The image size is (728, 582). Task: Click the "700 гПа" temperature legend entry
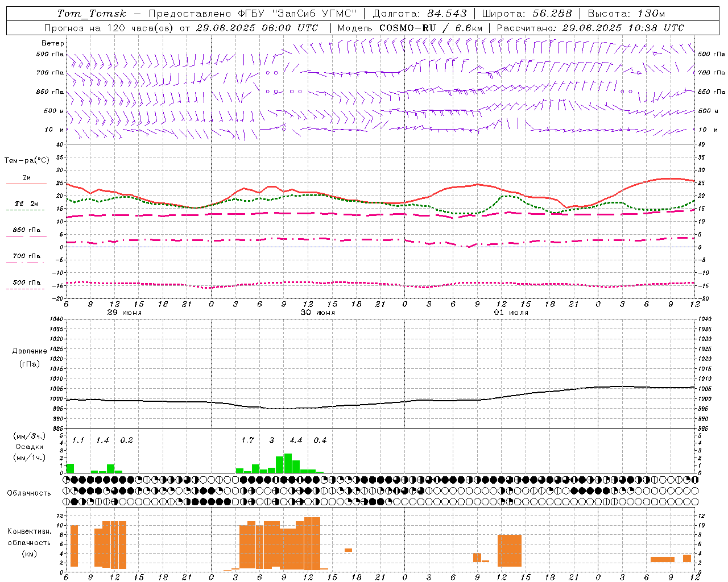tap(27, 256)
